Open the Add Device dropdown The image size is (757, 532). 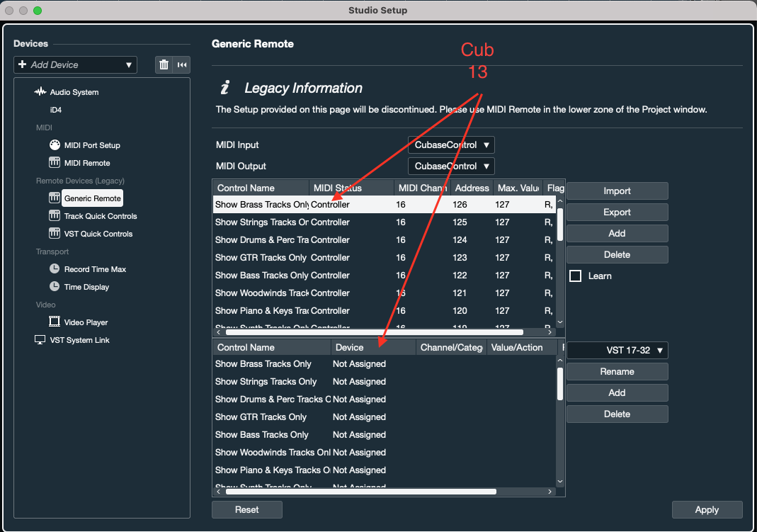75,64
